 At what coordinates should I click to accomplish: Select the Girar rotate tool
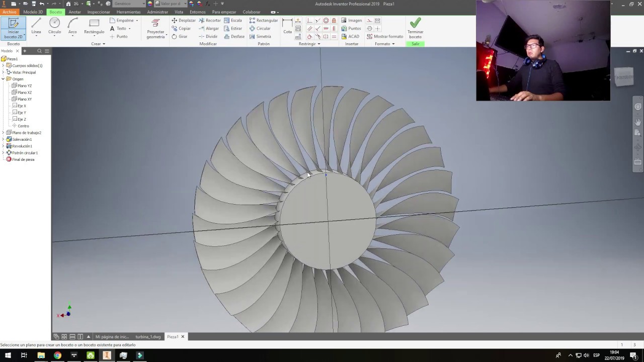[180, 37]
